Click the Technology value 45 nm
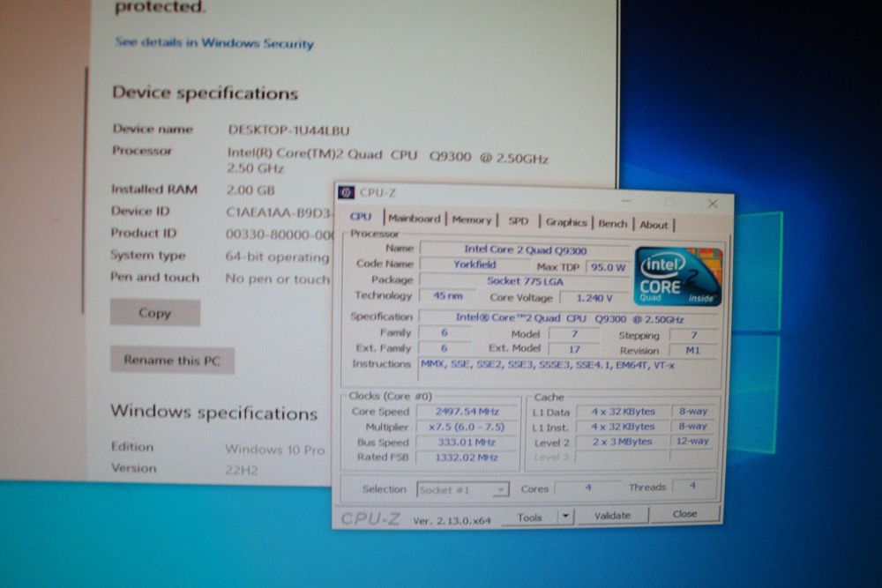Image resolution: width=882 pixels, height=588 pixels. tap(448, 295)
